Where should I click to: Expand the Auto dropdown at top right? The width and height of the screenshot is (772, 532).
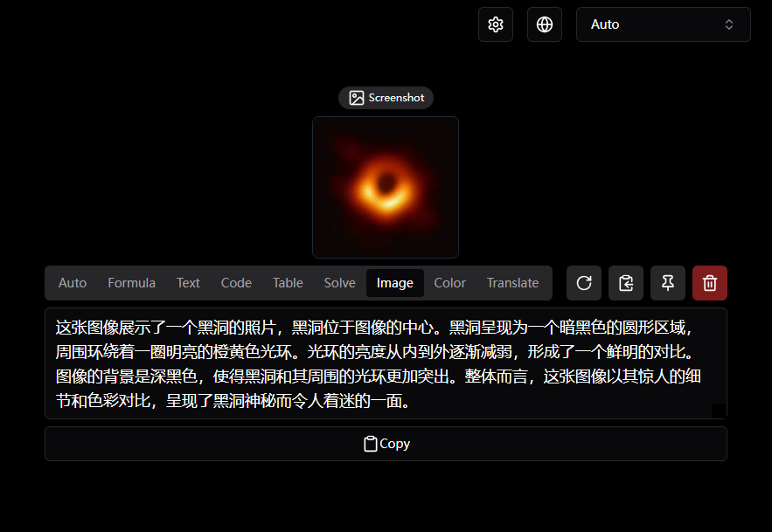[664, 24]
